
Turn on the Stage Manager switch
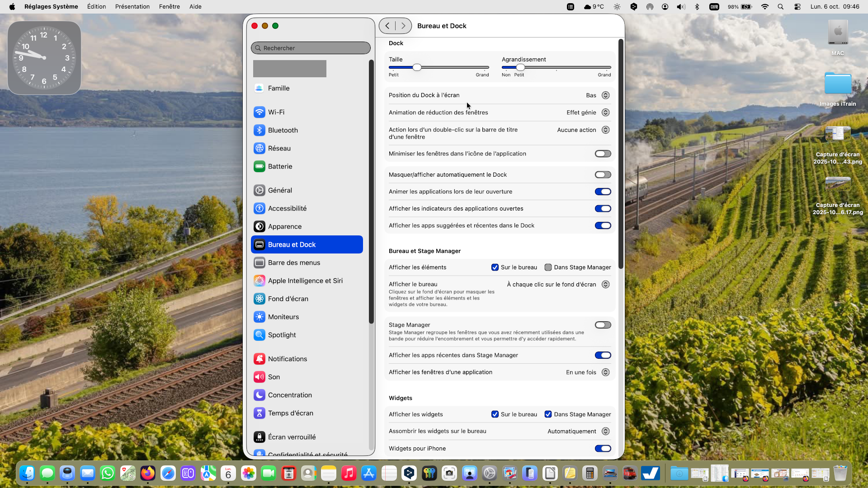pyautogui.click(x=603, y=325)
